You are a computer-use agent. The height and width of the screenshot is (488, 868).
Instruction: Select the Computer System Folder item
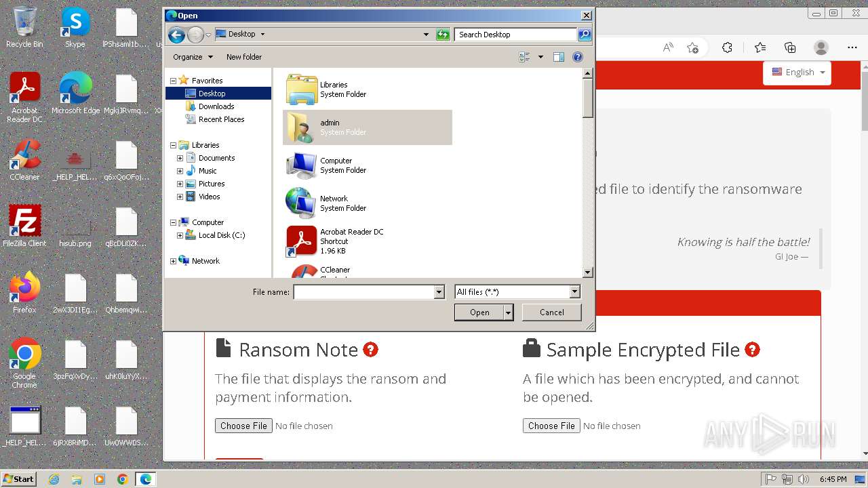(x=368, y=165)
